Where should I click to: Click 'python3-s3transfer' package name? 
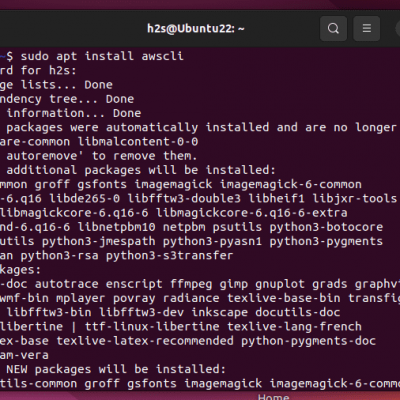click(x=169, y=256)
